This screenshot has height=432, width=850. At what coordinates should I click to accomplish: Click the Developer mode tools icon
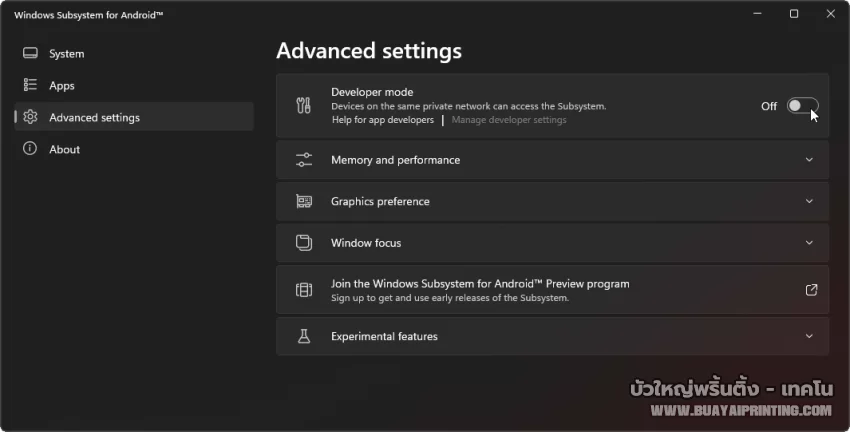coord(304,106)
